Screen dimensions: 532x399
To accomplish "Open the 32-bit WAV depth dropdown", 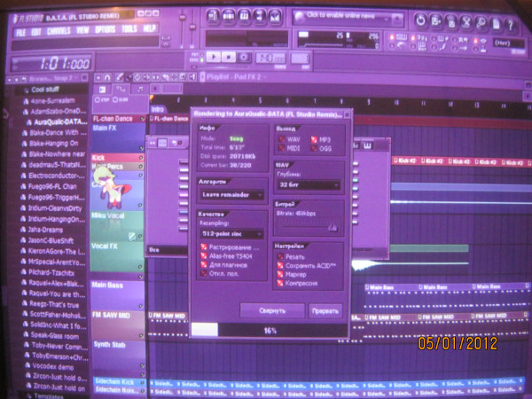I will 307,185.
